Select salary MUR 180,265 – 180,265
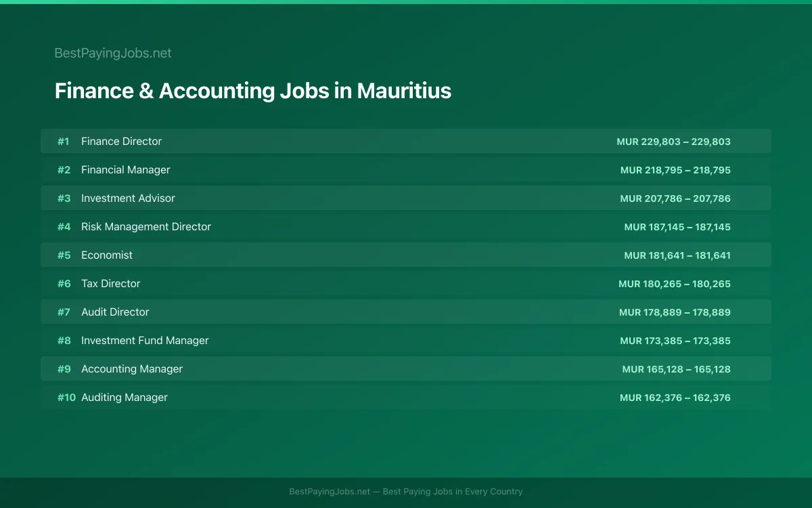Screen dimensions: 812x508 (675, 284)
